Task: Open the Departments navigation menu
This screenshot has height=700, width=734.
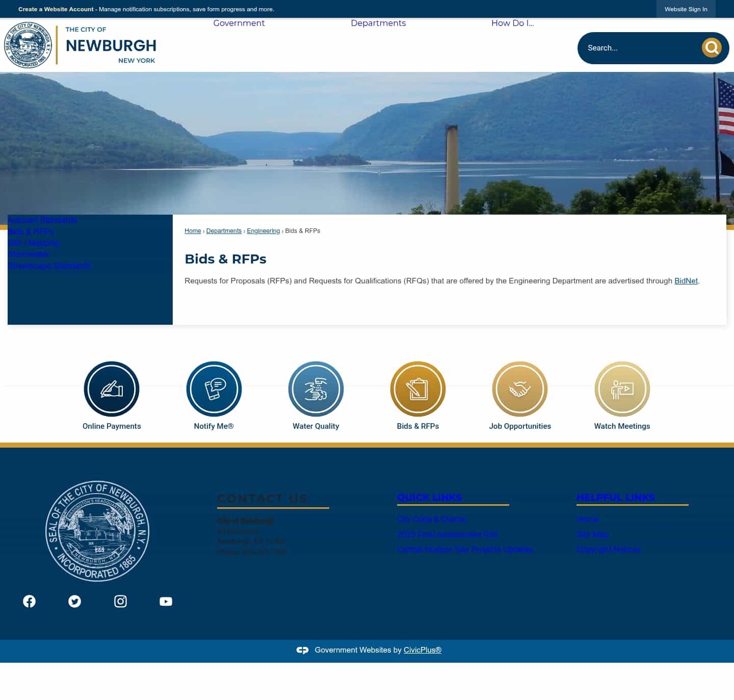Action: pyautogui.click(x=378, y=23)
